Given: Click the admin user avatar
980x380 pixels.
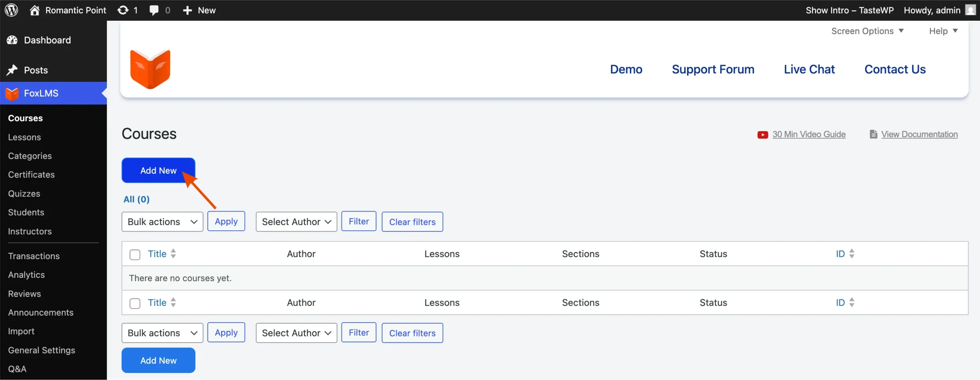Looking at the screenshot, I should (970, 10).
